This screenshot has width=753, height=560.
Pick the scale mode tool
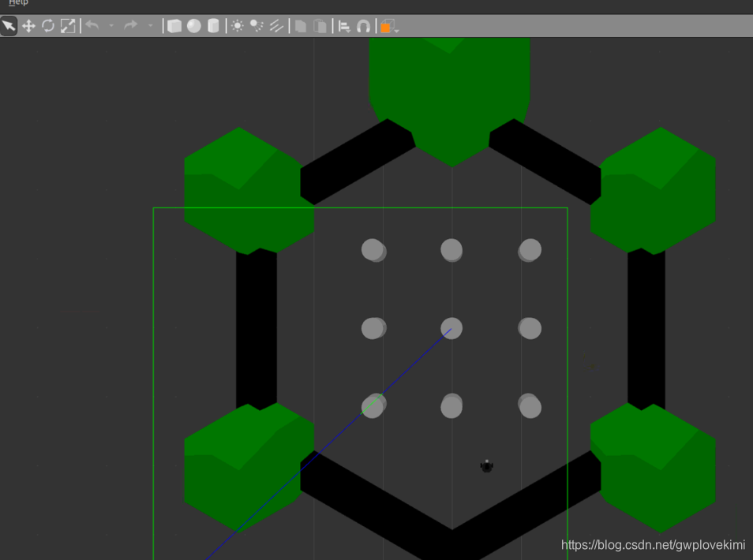pyautogui.click(x=68, y=26)
